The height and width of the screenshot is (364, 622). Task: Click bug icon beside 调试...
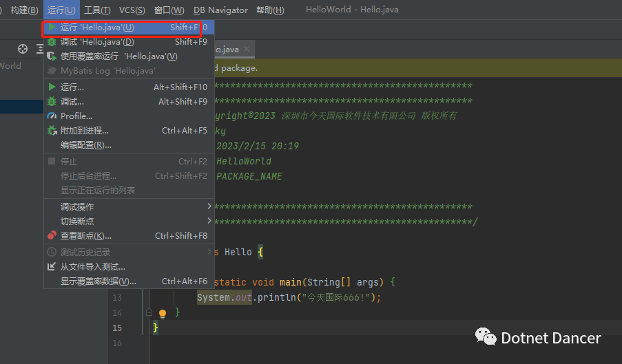52,101
